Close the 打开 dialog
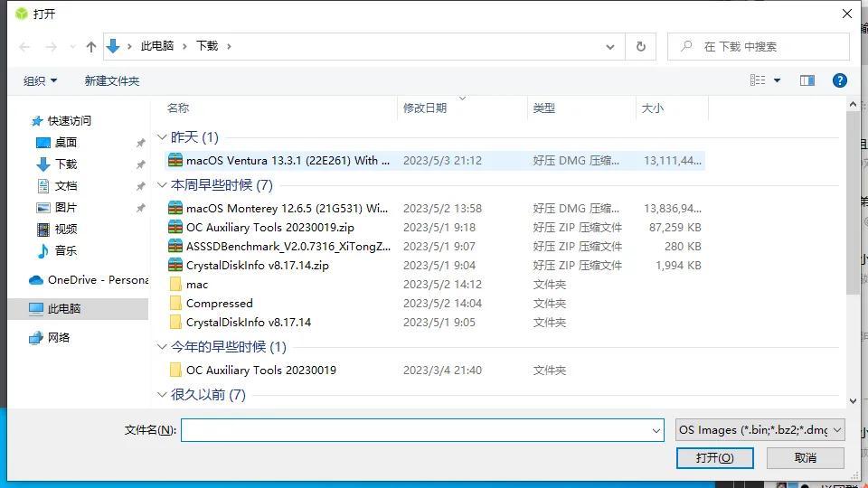 [x=847, y=14]
